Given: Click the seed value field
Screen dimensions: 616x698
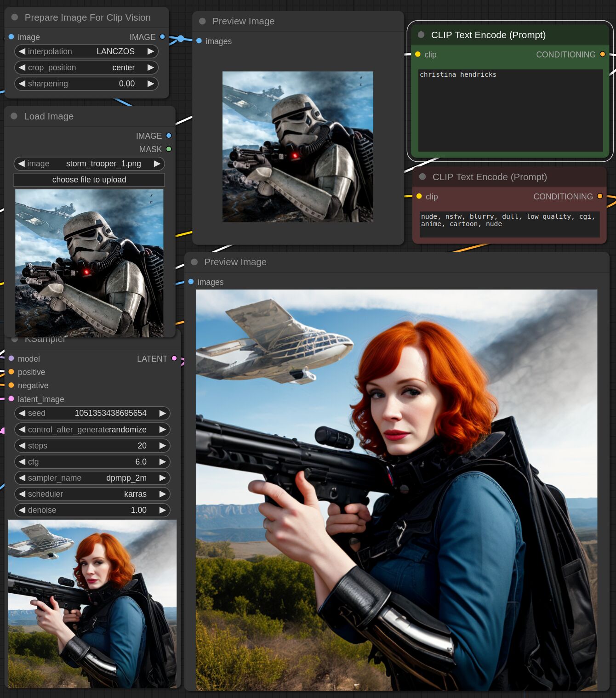Looking at the screenshot, I should pyautogui.click(x=92, y=413).
